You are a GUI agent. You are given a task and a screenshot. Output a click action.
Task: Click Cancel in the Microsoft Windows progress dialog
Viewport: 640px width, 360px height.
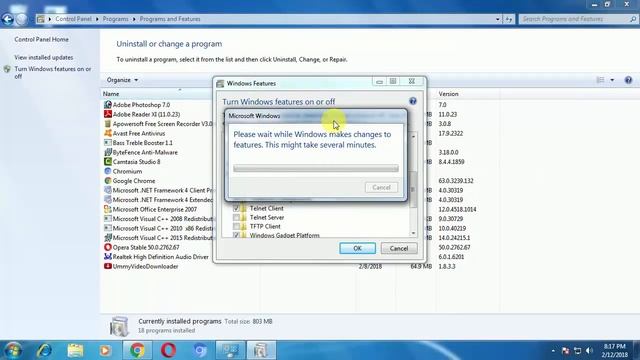tap(381, 187)
